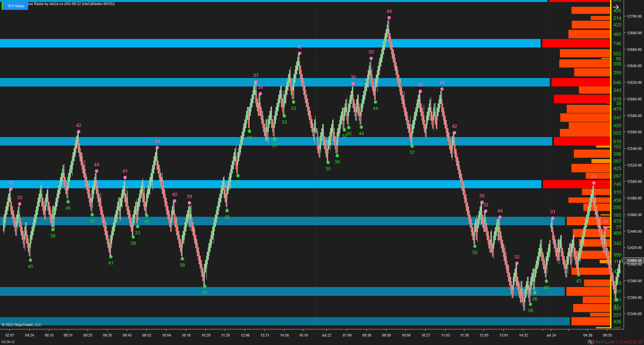Click the green swing-low marker labeled 43

tap(204, 286)
